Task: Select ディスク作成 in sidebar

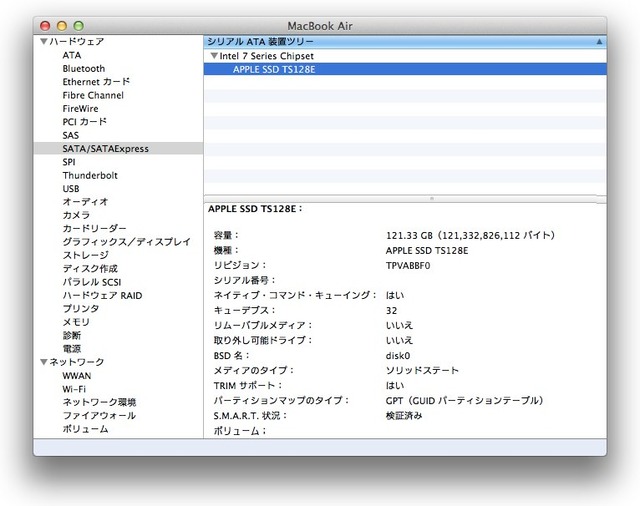Action: tap(90, 269)
